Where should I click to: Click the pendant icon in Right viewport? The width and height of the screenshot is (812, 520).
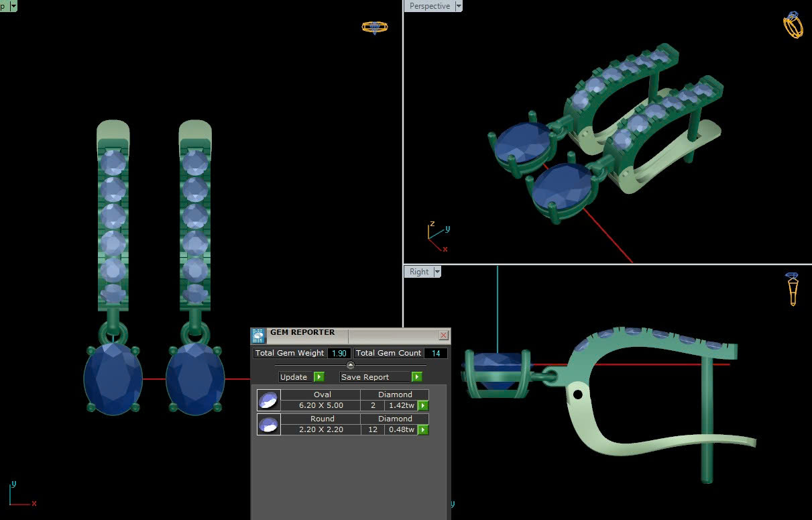pos(793,289)
